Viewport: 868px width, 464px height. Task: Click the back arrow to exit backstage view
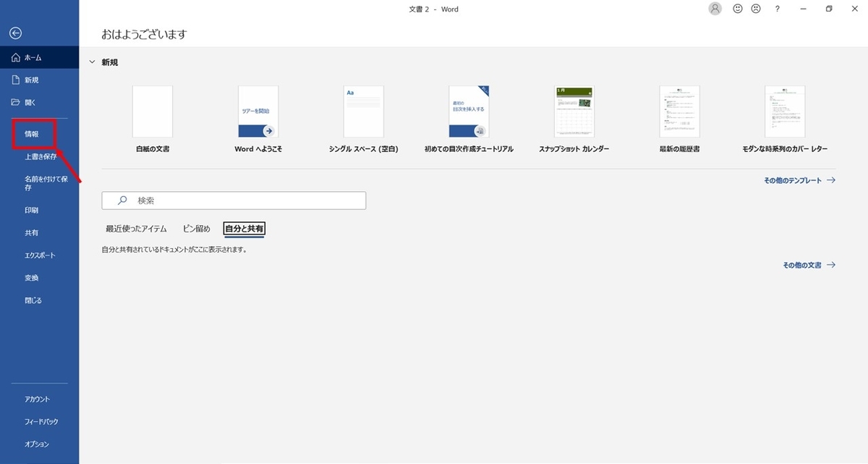tap(16, 32)
